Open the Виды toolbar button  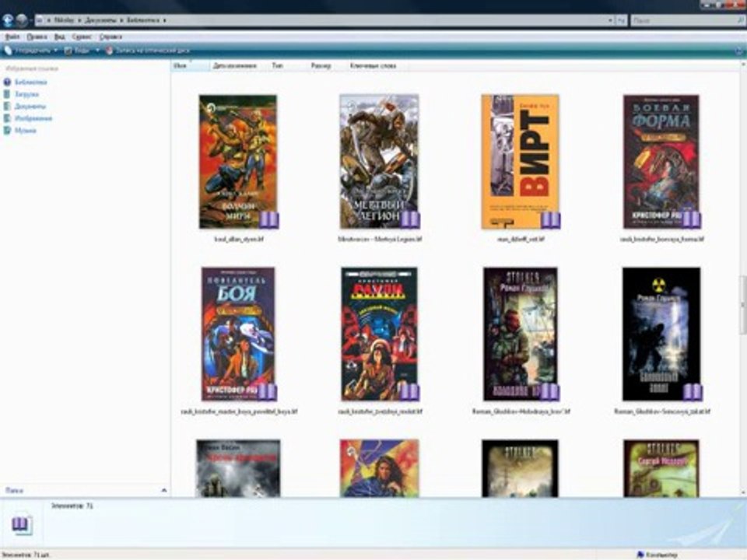tap(77, 51)
